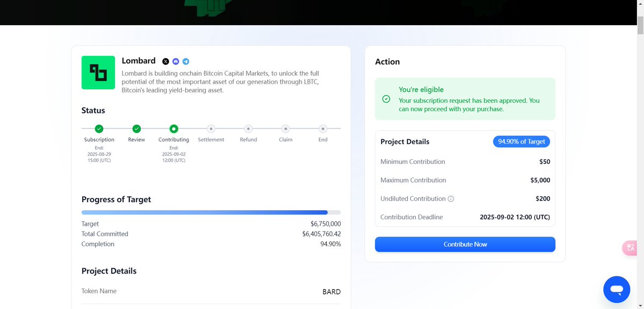Click the Progress of Target heading
Image resolution: width=644 pixels, height=309 pixels.
116,199
